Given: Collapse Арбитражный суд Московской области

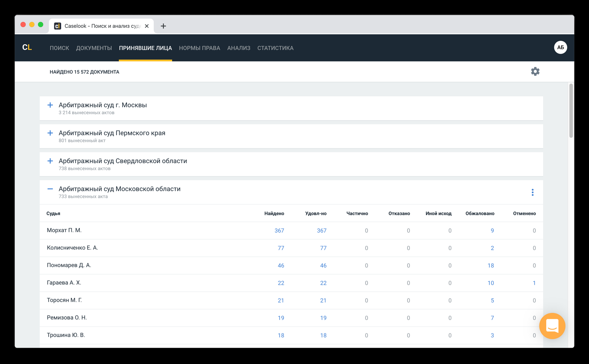Looking at the screenshot, I should (x=50, y=189).
